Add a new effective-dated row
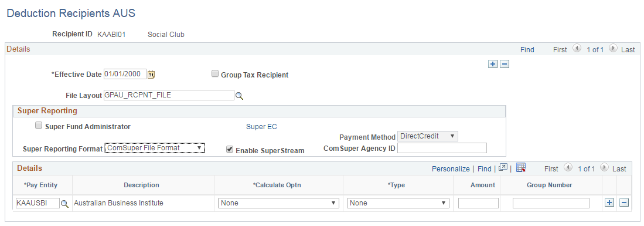Viewport: 644px width, 226px height. [493, 64]
